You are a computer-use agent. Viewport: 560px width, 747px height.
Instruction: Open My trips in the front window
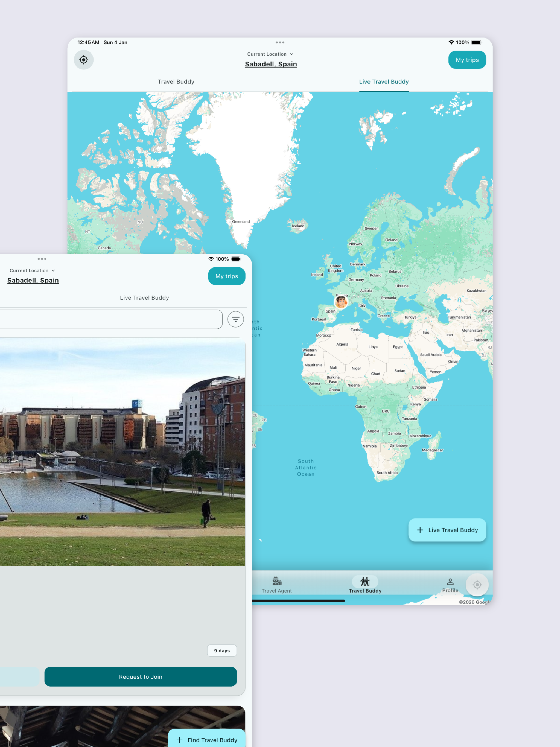(227, 276)
